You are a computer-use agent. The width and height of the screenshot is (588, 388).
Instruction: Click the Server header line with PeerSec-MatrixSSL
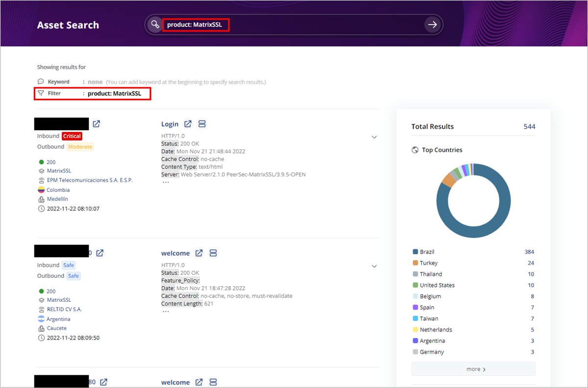tap(233, 174)
